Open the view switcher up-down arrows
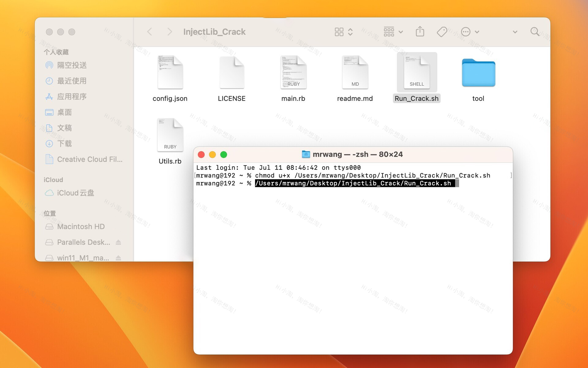This screenshot has width=588, height=368. click(351, 32)
